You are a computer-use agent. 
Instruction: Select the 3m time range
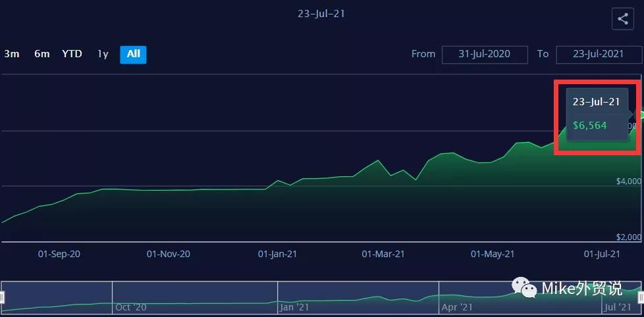pos(11,54)
